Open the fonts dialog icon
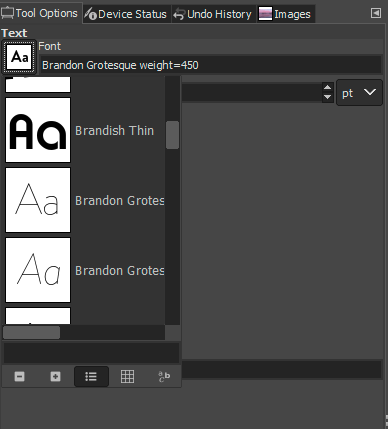388x429 pixels. pyautogui.click(x=164, y=377)
